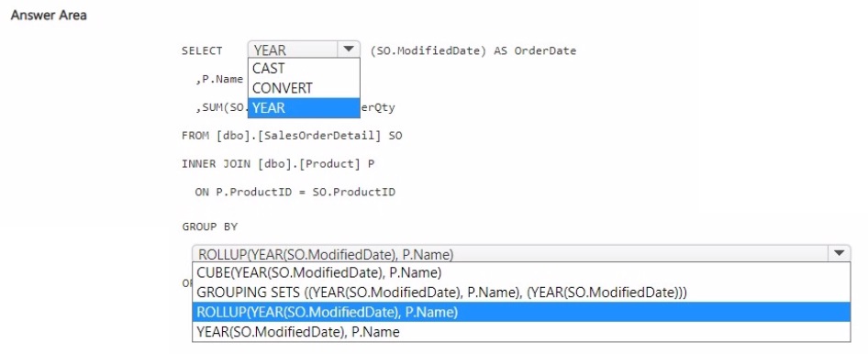
Task: Choose CONVERT from the function list
Action: pyautogui.click(x=304, y=88)
